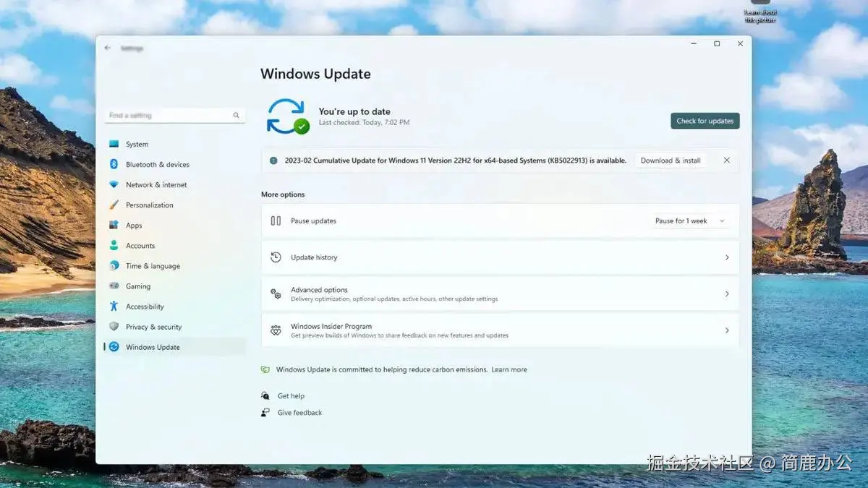Image resolution: width=868 pixels, height=488 pixels.
Task: Click the Apps icon in sidebar
Action: [x=114, y=225]
